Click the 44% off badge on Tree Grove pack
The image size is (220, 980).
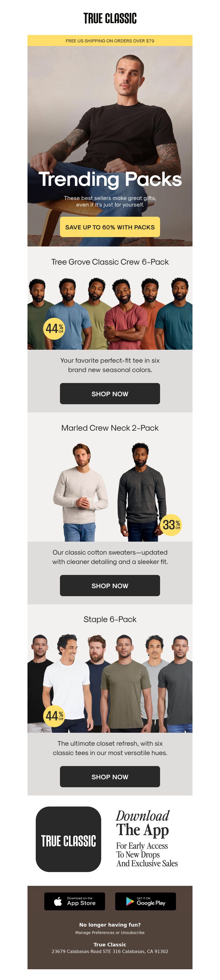(54, 329)
